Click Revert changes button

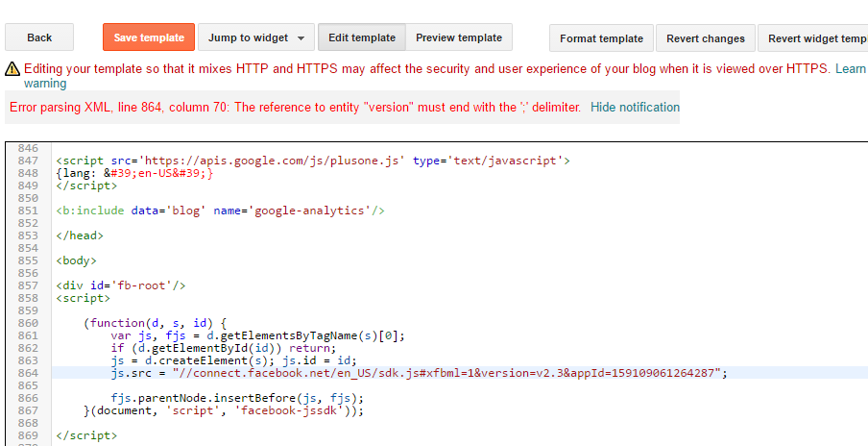(705, 38)
